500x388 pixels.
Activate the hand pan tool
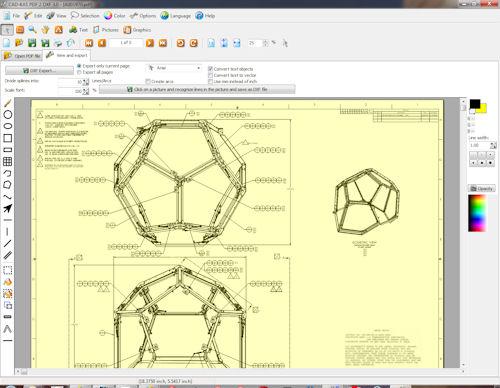(45, 30)
